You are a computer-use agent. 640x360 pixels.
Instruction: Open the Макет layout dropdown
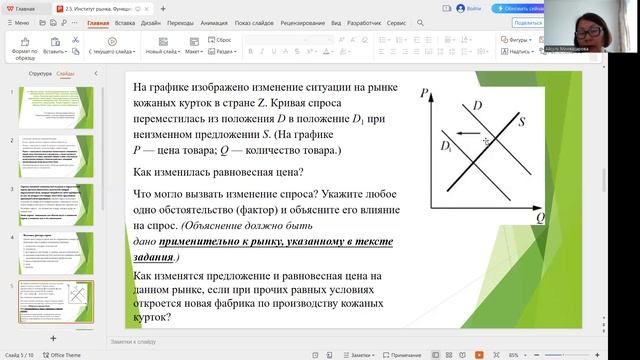[x=194, y=51]
